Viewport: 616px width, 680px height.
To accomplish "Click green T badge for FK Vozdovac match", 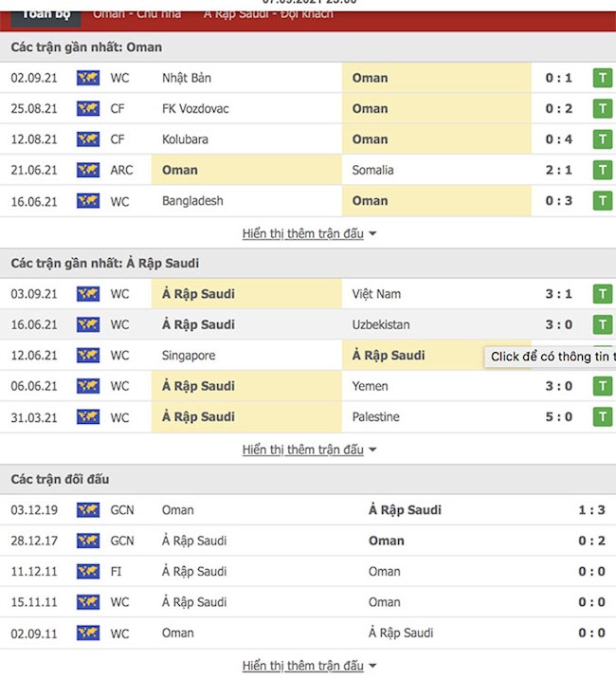I will click(602, 108).
